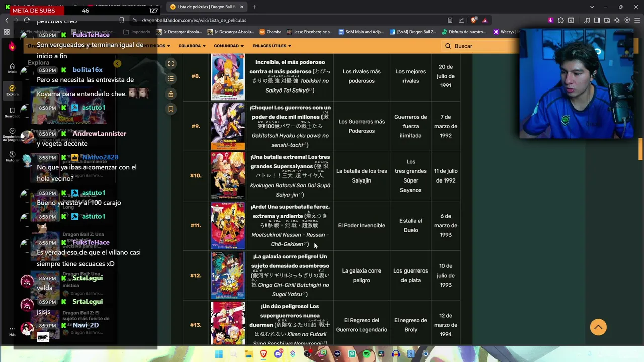Click 'Estalla el Duelo' cell text
The width and height of the screenshot is (644, 362).
(411, 225)
